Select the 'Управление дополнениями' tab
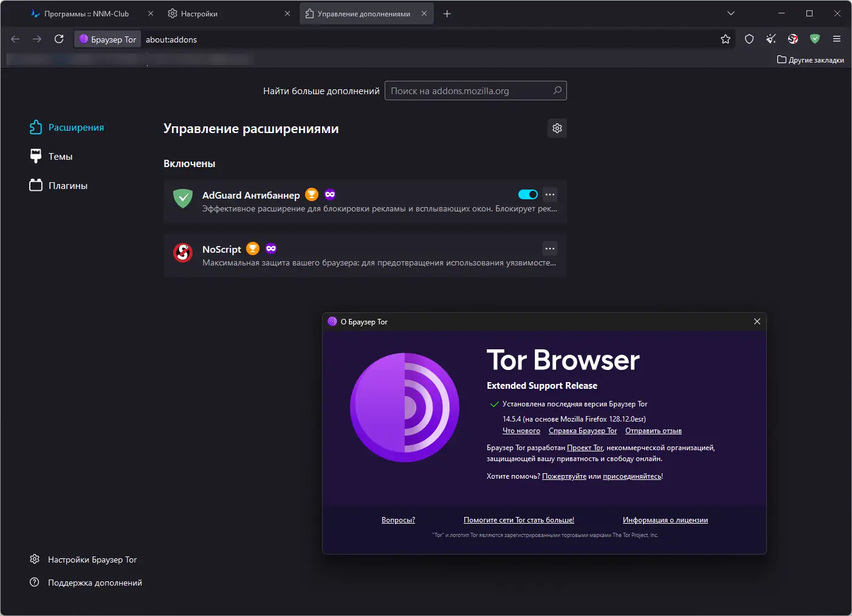Image resolution: width=852 pixels, height=616 pixels. 366,13
